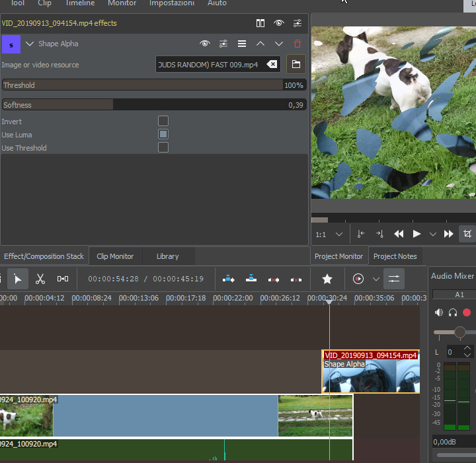476x463 pixels.
Task: Set zone in point in monitor
Action: pyautogui.click(x=361, y=234)
